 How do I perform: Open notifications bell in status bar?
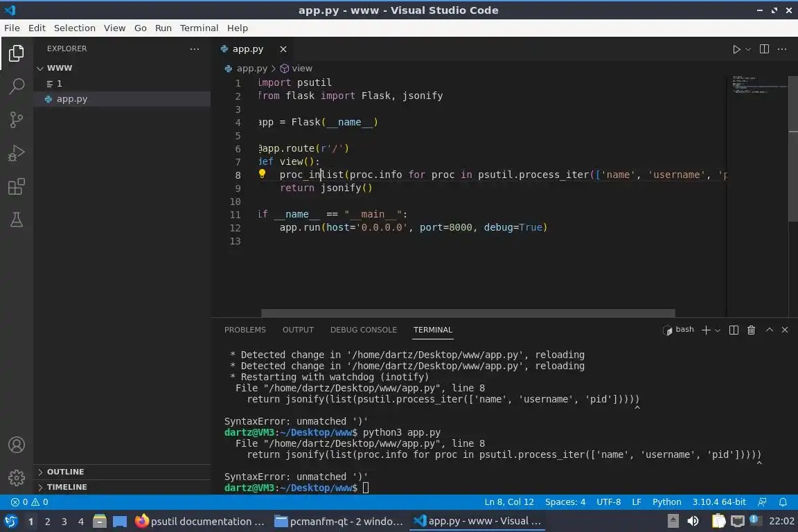click(x=783, y=502)
